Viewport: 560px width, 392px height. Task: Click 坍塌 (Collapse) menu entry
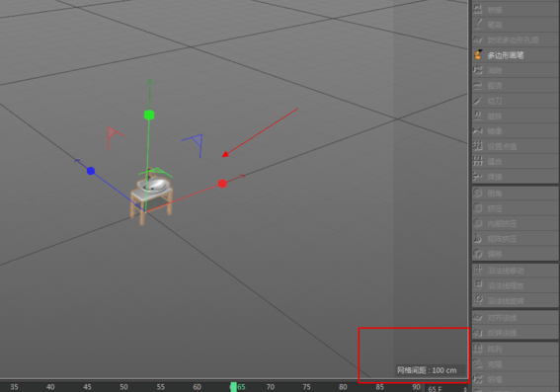[x=515, y=379]
